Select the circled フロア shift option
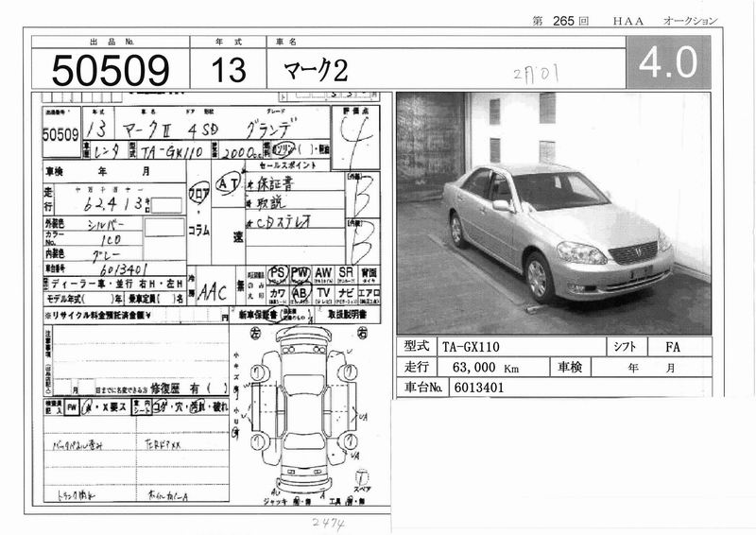This screenshot has height=535, width=756. tap(199, 193)
